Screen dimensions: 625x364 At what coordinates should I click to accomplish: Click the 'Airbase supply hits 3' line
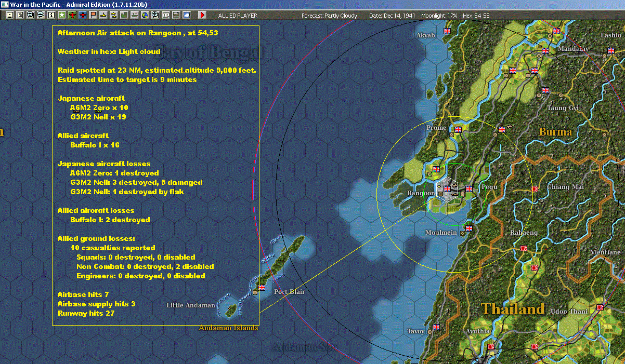tap(96, 304)
